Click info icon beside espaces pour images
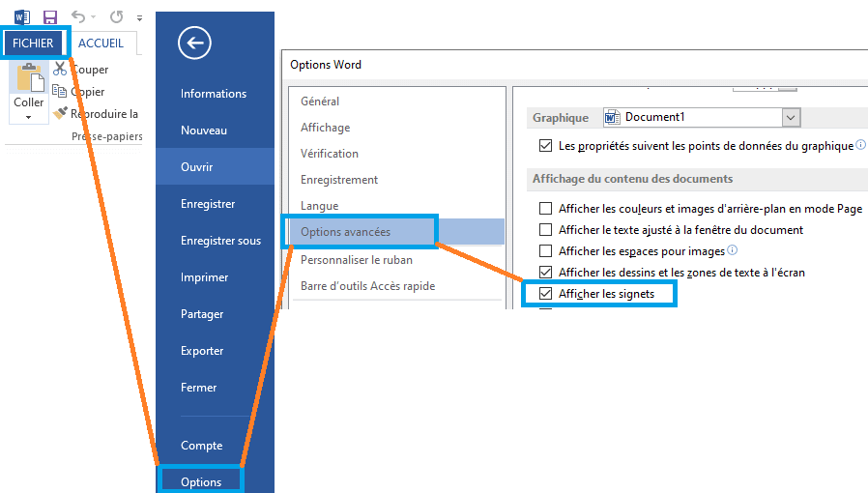The width and height of the screenshot is (868, 493). point(732,249)
